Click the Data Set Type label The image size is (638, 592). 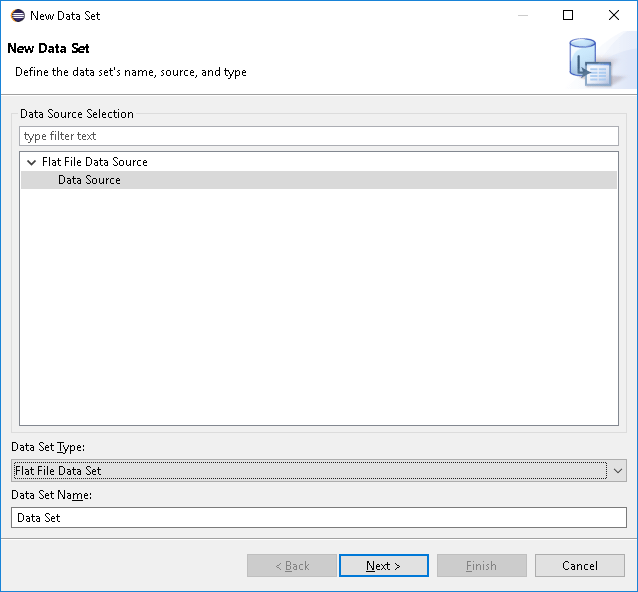click(48, 447)
